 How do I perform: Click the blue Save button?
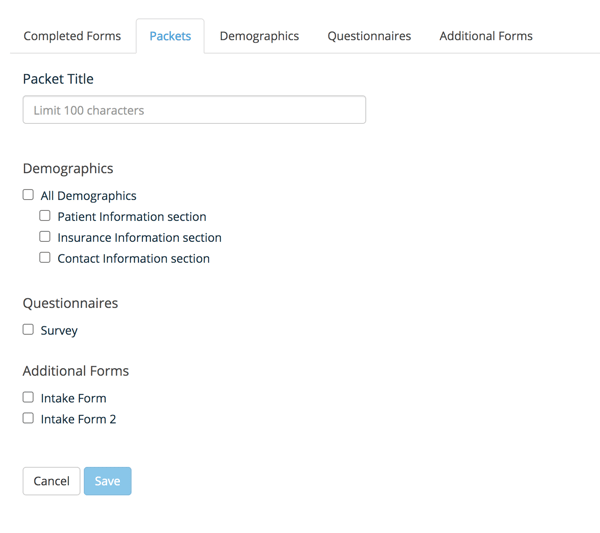tap(107, 481)
